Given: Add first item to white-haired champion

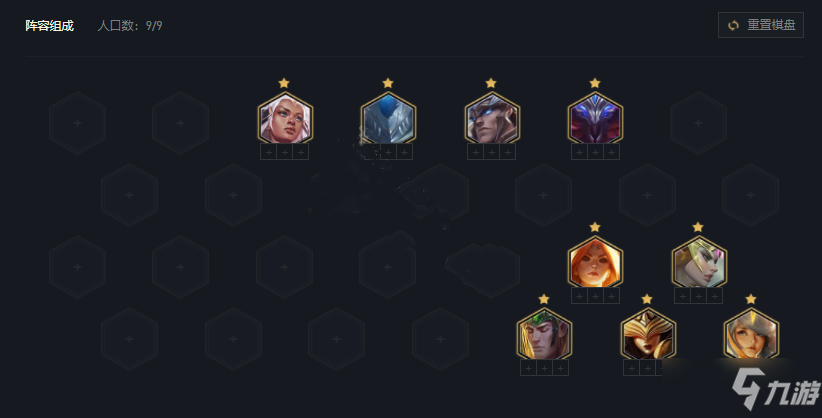Looking at the screenshot, I should tap(268, 152).
